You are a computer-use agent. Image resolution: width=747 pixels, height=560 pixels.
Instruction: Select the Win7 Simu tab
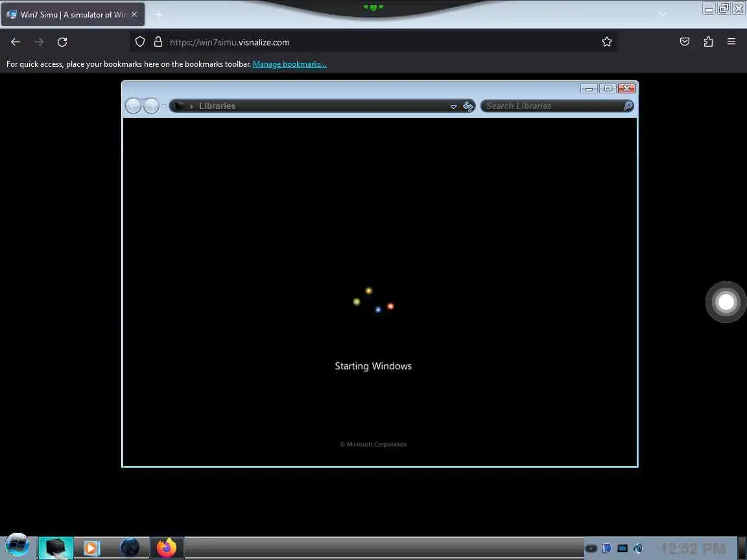(73, 15)
